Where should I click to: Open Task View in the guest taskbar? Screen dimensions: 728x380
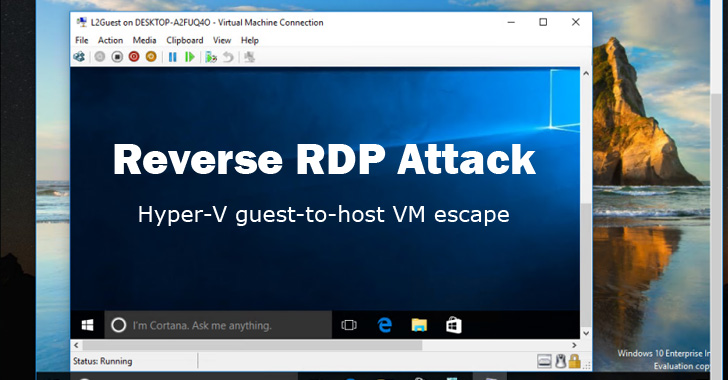(x=349, y=325)
